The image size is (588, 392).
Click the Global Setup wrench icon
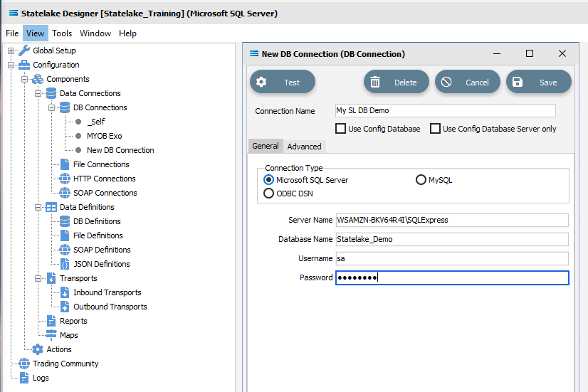24,51
